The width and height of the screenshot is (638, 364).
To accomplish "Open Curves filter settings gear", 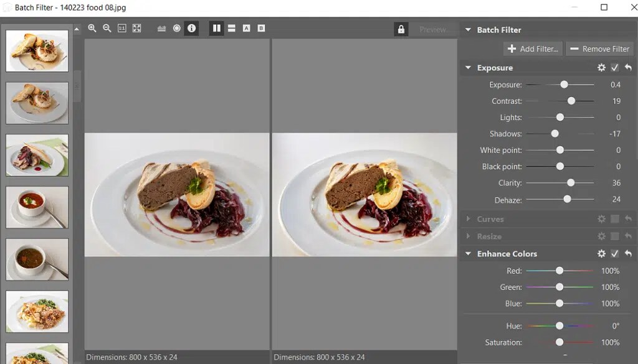I will click(601, 219).
